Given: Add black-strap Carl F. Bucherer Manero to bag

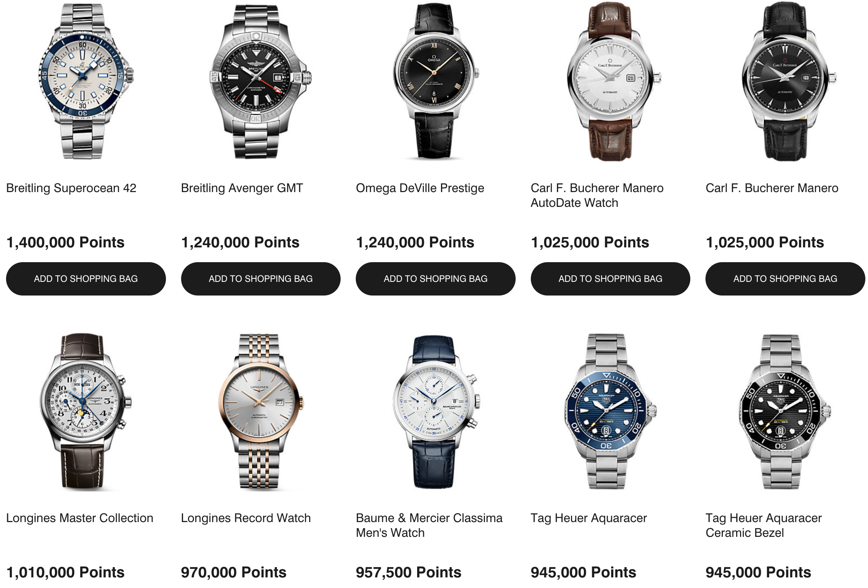Looking at the screenshot, I should click(x=785, y=279).
